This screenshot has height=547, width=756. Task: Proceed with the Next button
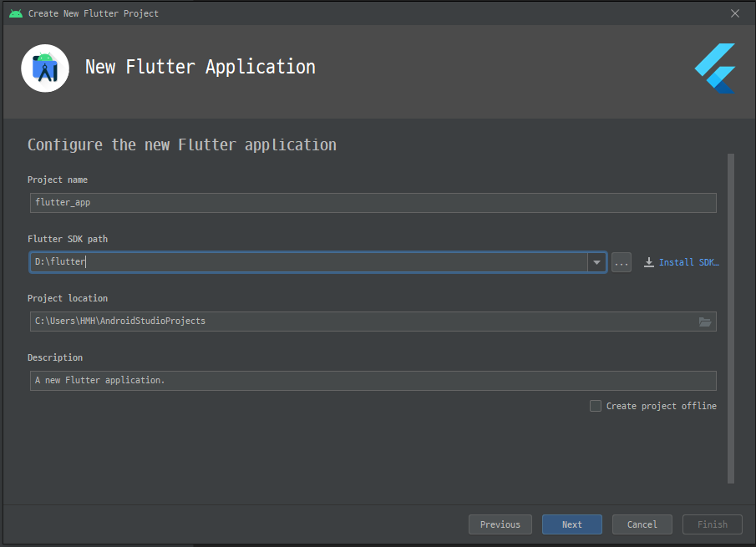tap(572, 524)
